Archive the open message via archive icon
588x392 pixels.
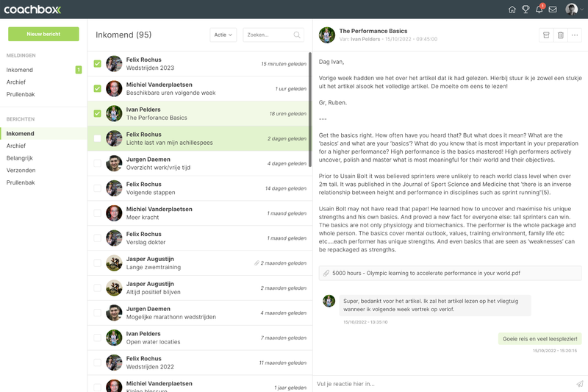(545, 35)
